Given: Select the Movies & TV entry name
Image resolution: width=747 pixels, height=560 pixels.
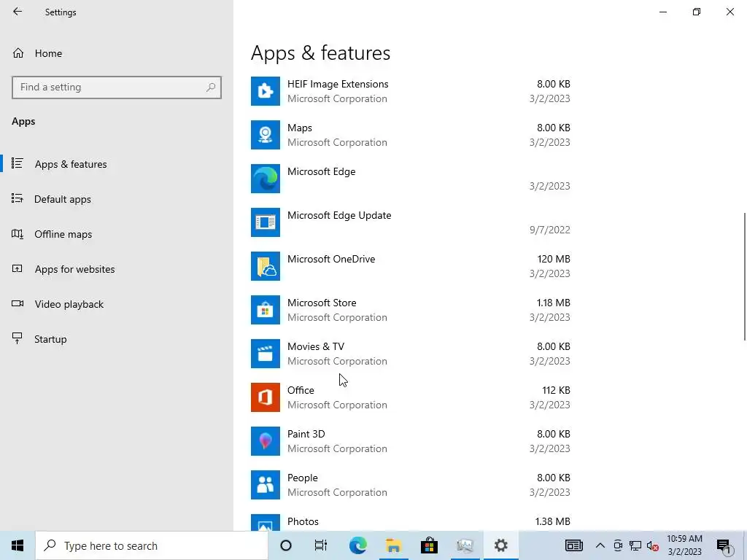Looking at the screenshot, I should pyautogui.click(x=315, y=346).
